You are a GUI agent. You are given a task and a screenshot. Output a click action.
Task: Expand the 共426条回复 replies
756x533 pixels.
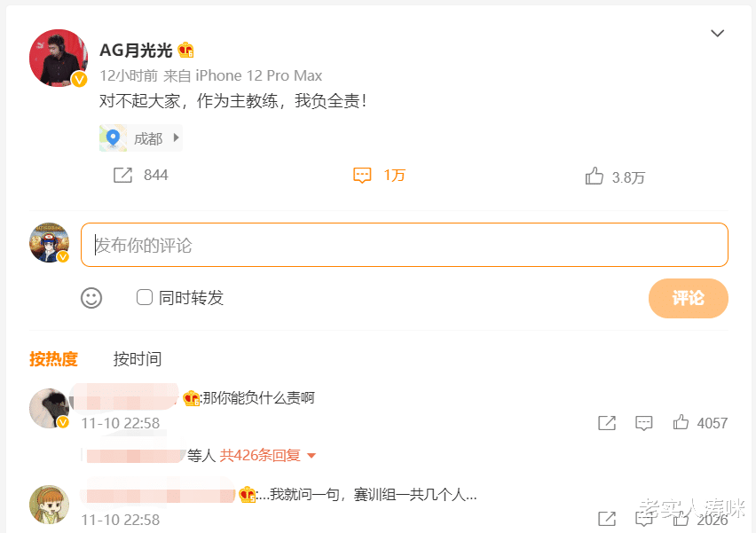point(268,456)
